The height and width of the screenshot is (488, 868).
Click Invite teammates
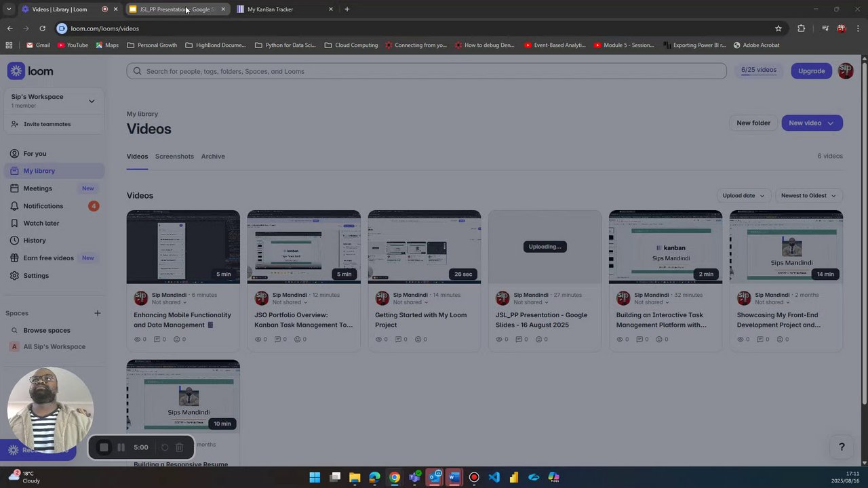coord(54,124)
